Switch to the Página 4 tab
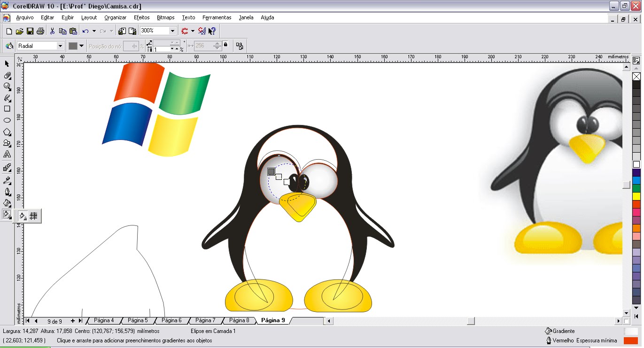The height and width of the screenshot is (348, 644). pyautogui.click(x=104, y=320)
